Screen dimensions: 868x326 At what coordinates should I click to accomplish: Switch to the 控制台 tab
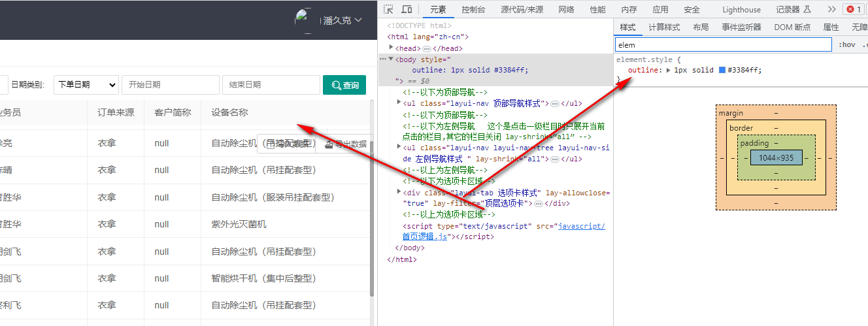473,9
